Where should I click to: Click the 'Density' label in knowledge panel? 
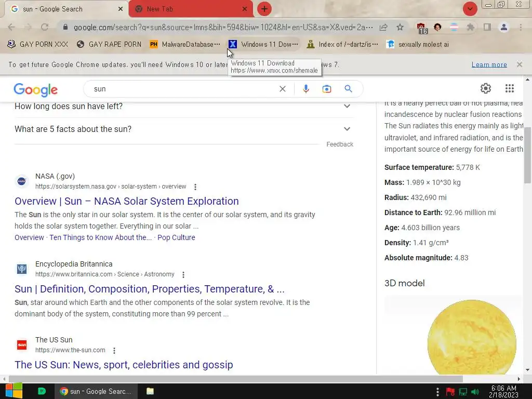pyautogui.click(x=397, y=243)
